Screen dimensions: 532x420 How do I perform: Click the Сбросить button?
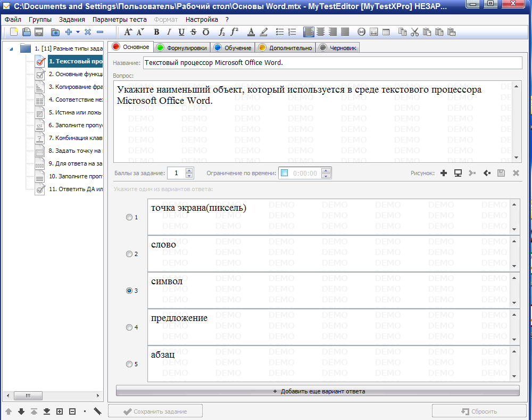[x=479, y=411]
